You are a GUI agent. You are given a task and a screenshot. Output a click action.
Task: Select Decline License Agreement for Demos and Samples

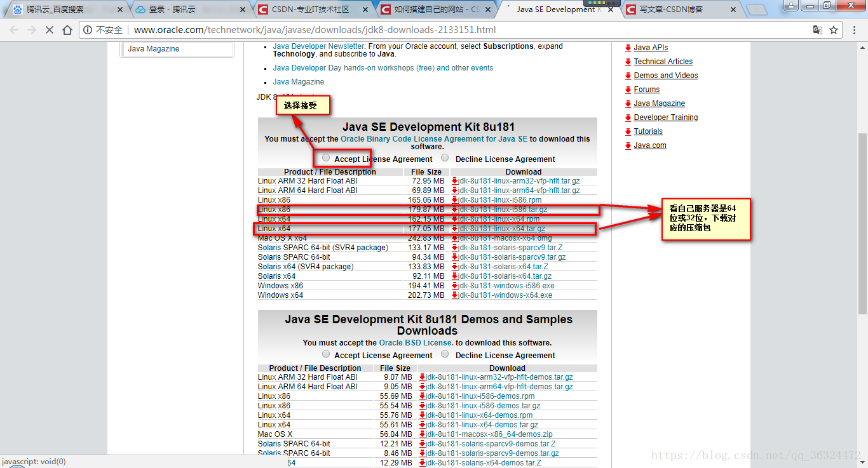(x=445, y=354)
